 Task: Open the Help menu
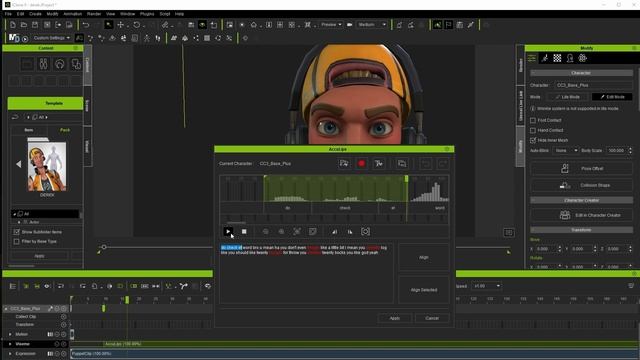(179, 14)
